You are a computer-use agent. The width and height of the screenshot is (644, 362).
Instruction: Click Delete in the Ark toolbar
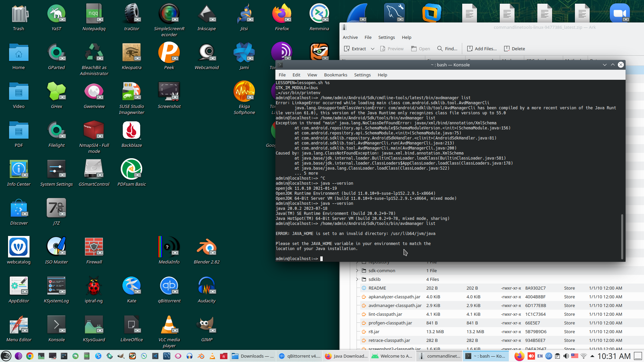514,49
